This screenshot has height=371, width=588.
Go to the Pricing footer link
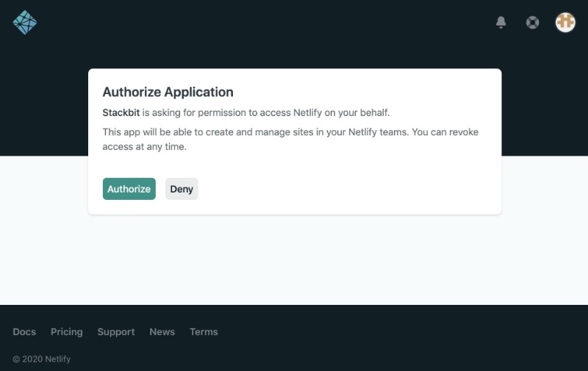(x=67, y=332)
